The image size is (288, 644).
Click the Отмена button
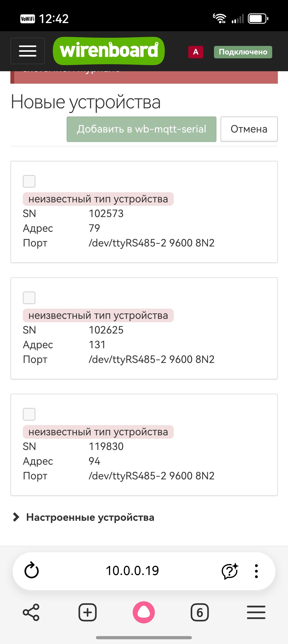(249, 129)
